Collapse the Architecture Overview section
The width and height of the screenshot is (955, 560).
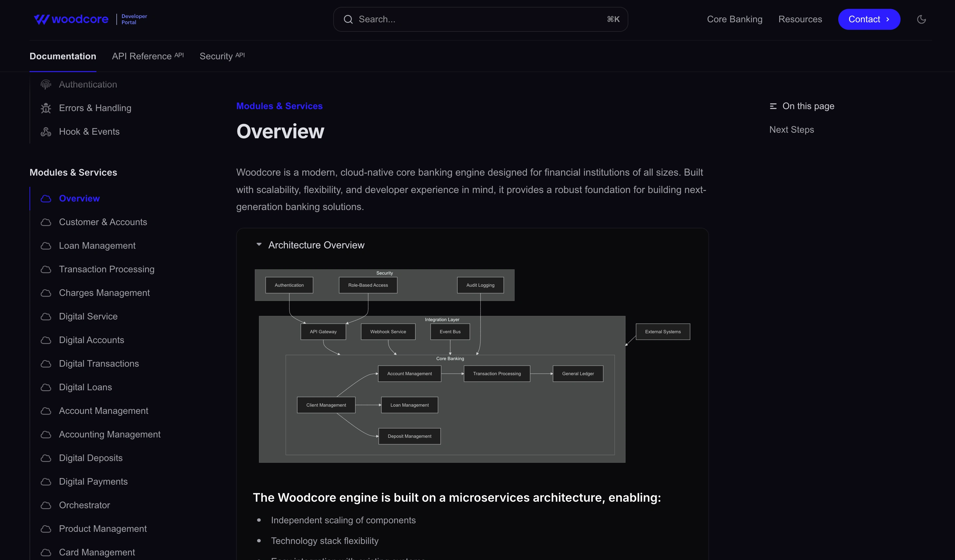click(x=259, y=244)
